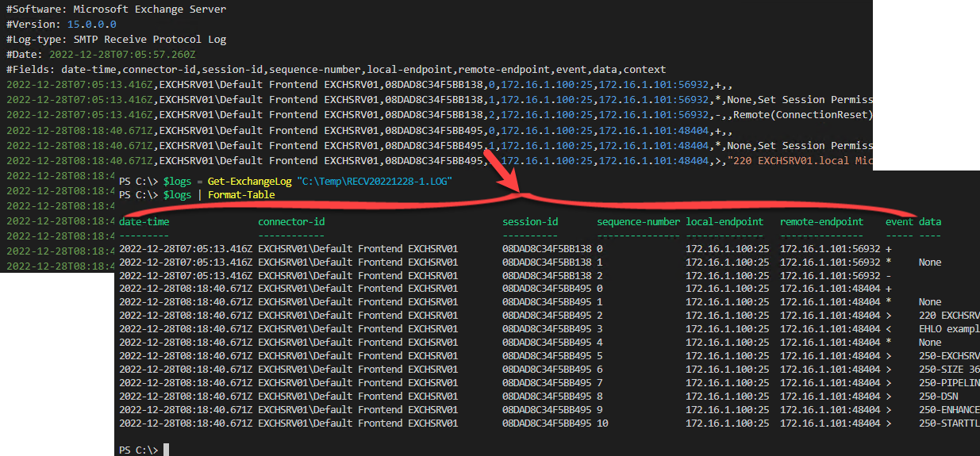
Task: Click sequence number 5 in the table
Action: tap(600, 355)
